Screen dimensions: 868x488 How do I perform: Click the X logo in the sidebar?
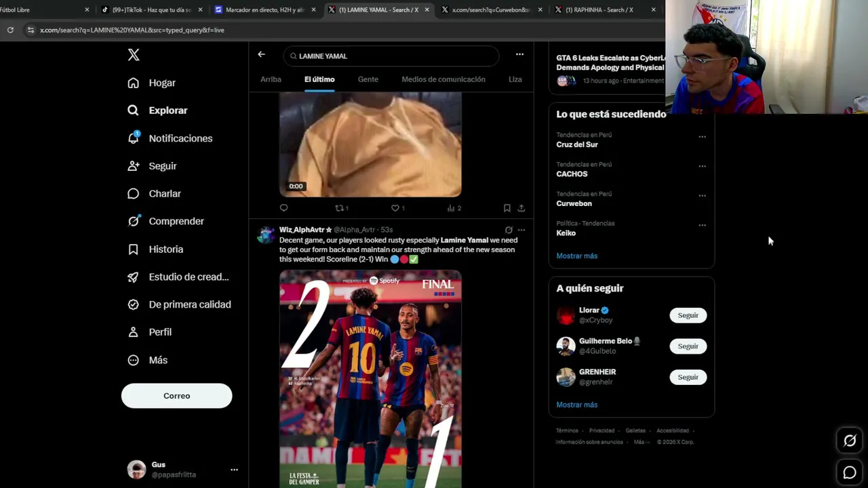pos(134,55)
